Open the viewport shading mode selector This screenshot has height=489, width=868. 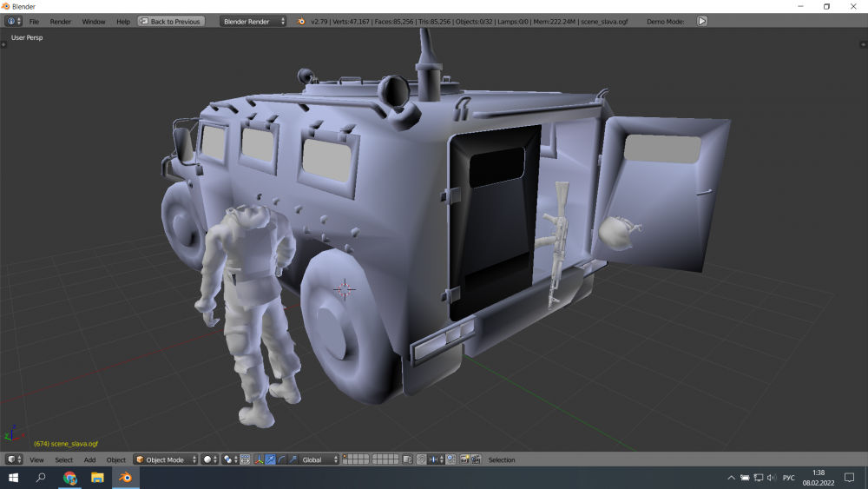click(211, 459)
